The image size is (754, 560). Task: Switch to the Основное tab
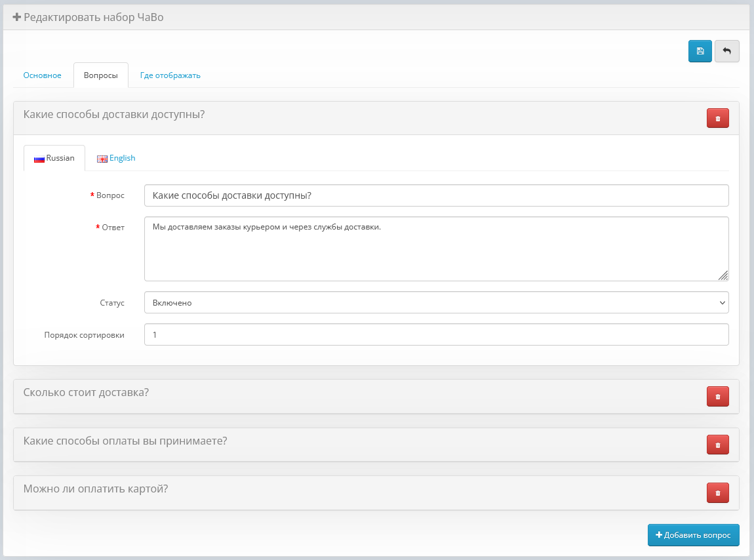point(43,75)
